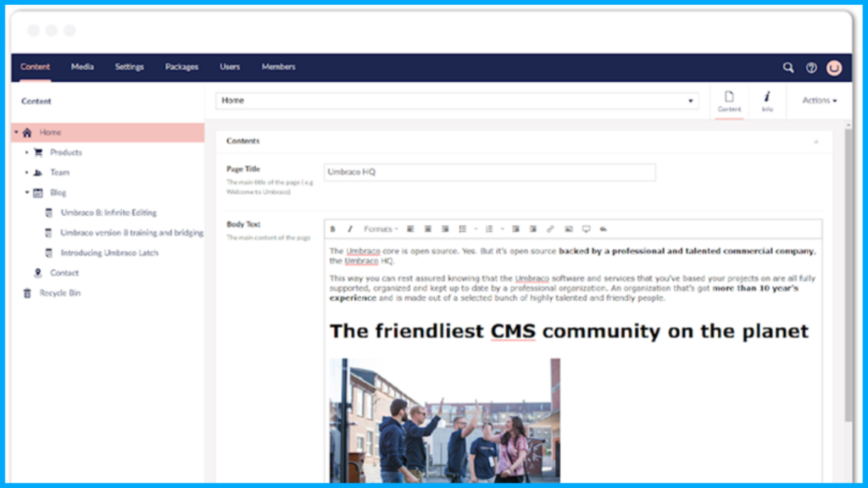Go to the Packages section
The height and width of the screenshot is (488, 868).
click(x=181, y=67)
